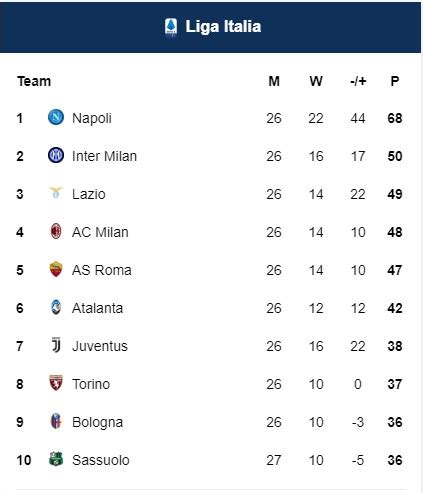Select the Sassuolo team name
The image size is (423, 493).
pos(101,460)
